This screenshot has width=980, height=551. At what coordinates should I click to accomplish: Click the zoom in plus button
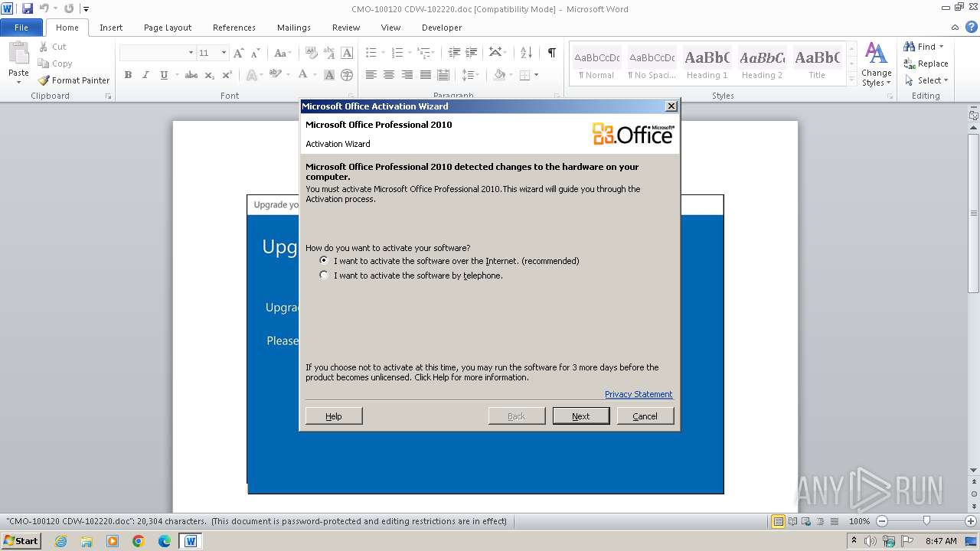click(x=971, y=521)
